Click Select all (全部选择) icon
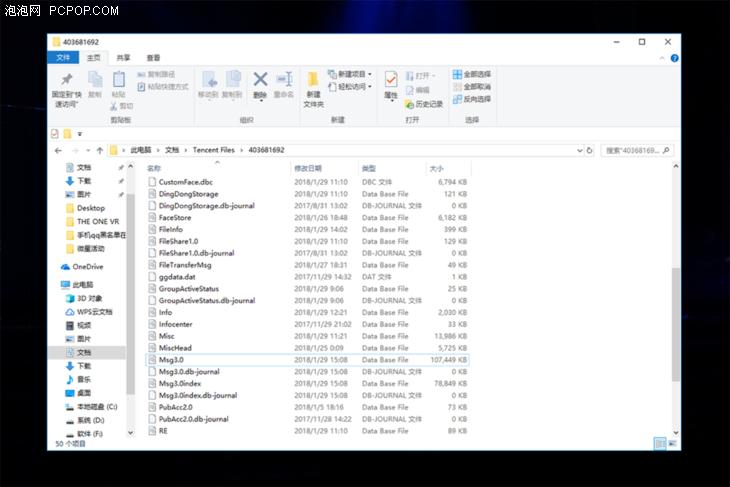Screen dimensions: 730x487 tap(457, 74)
